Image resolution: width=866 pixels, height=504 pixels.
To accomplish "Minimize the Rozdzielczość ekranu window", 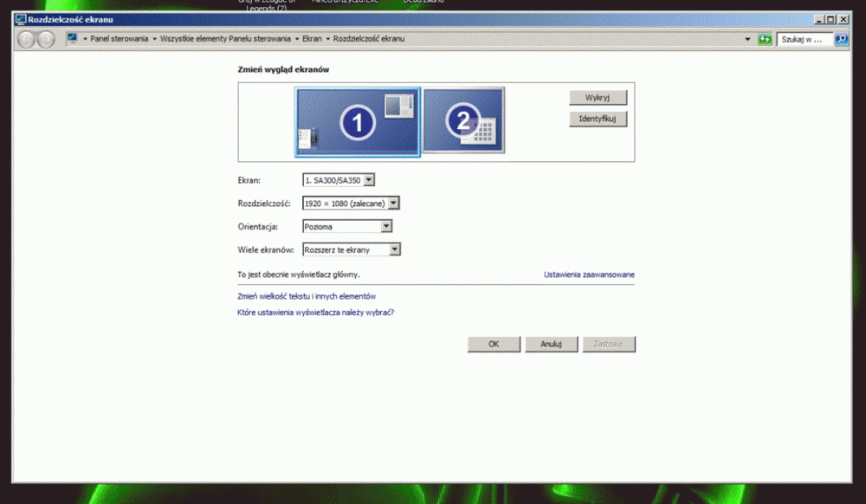I will 819,19.
